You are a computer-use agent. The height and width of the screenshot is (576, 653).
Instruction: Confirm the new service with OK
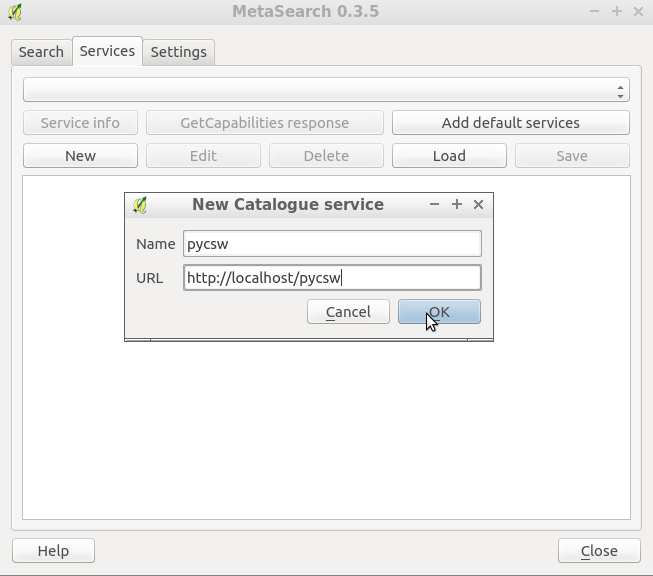pos(439,312)
